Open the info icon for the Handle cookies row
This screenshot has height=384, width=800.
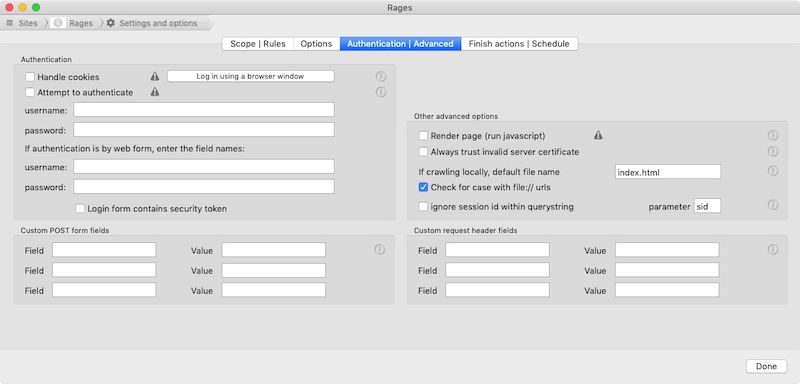click(381, 76)
